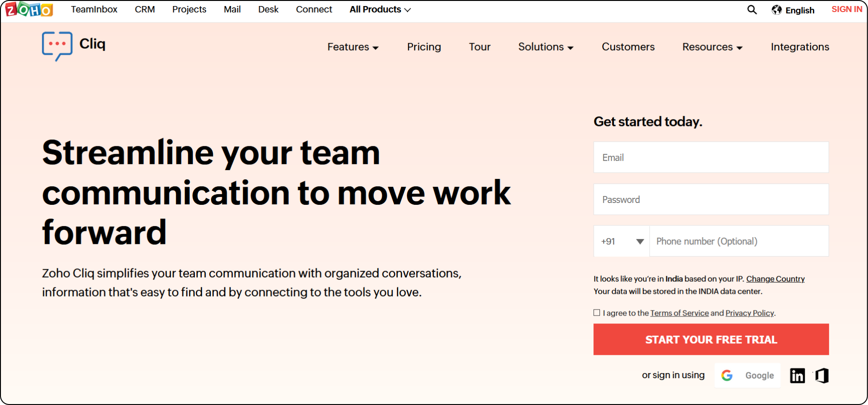
Task: Open the +91 country code dropdown
Action: click(x=622, y=241)
